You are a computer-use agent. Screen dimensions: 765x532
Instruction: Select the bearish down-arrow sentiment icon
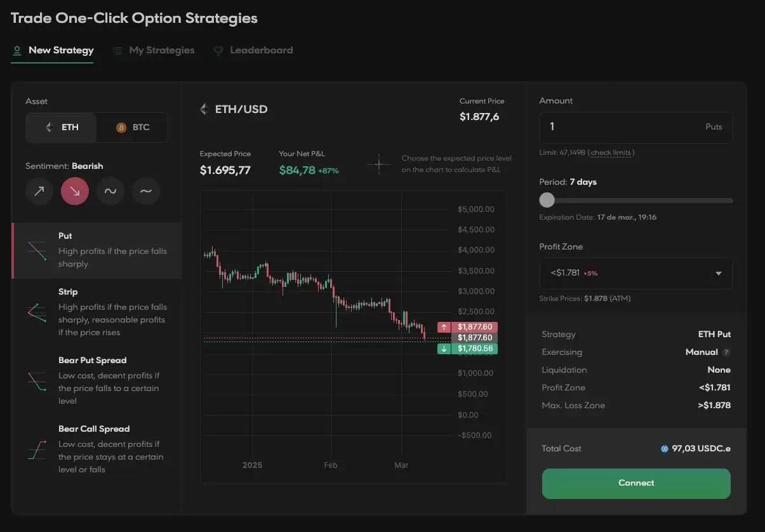coord(75,191)
